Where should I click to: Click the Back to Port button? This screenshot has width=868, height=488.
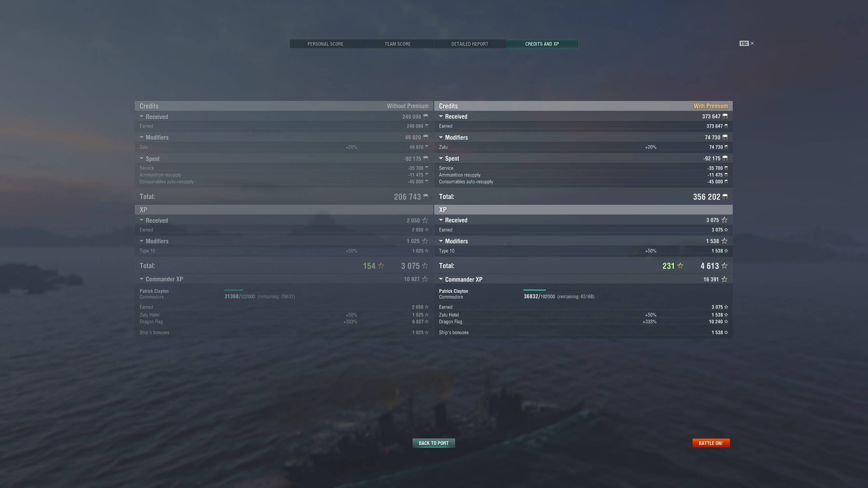[434, 443]
